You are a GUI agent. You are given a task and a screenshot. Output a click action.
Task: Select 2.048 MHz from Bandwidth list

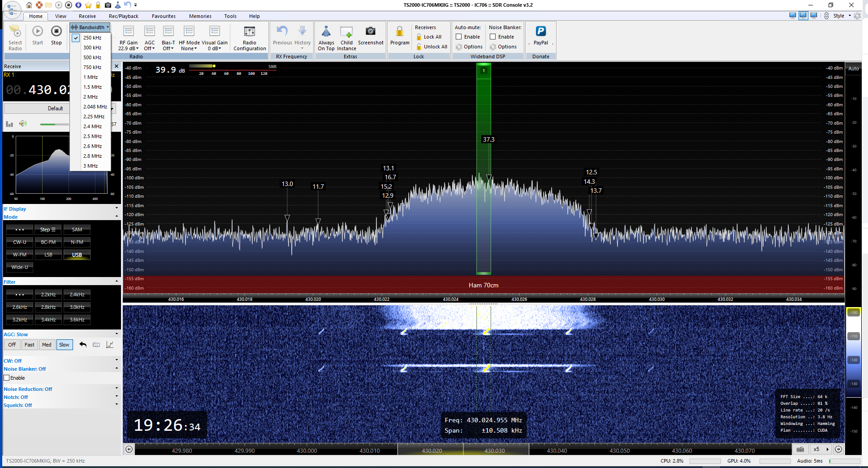(x=95, y=107)
